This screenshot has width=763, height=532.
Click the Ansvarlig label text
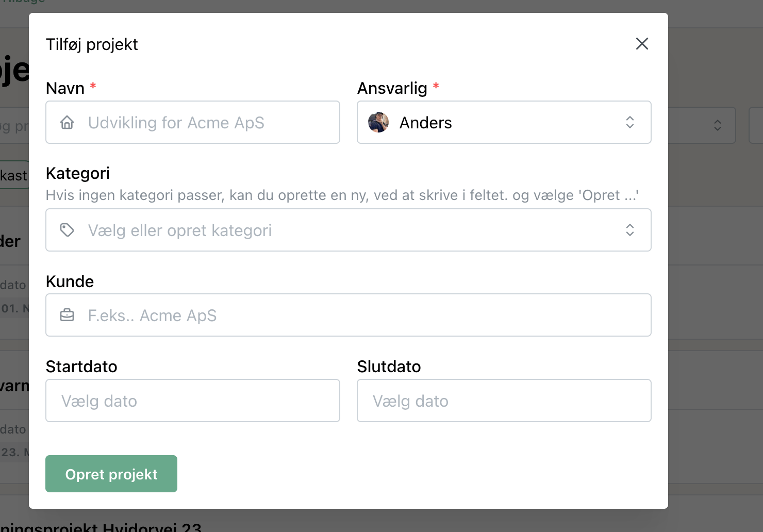392,88
